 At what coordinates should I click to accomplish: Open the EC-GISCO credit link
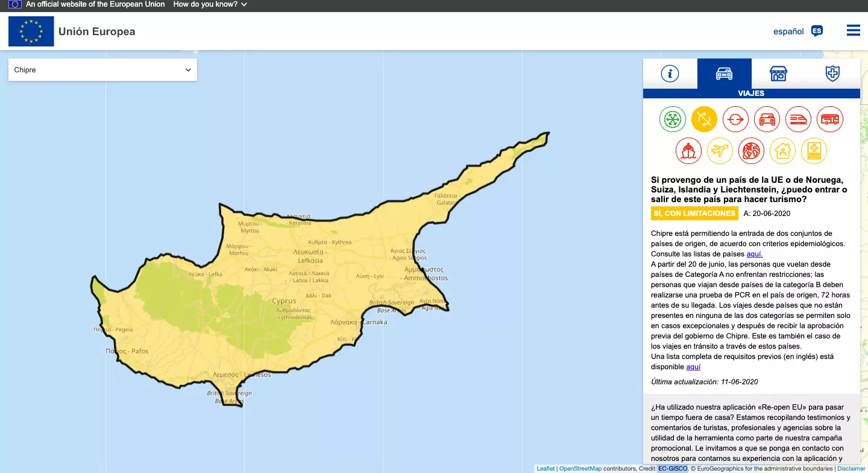(673, 469)
